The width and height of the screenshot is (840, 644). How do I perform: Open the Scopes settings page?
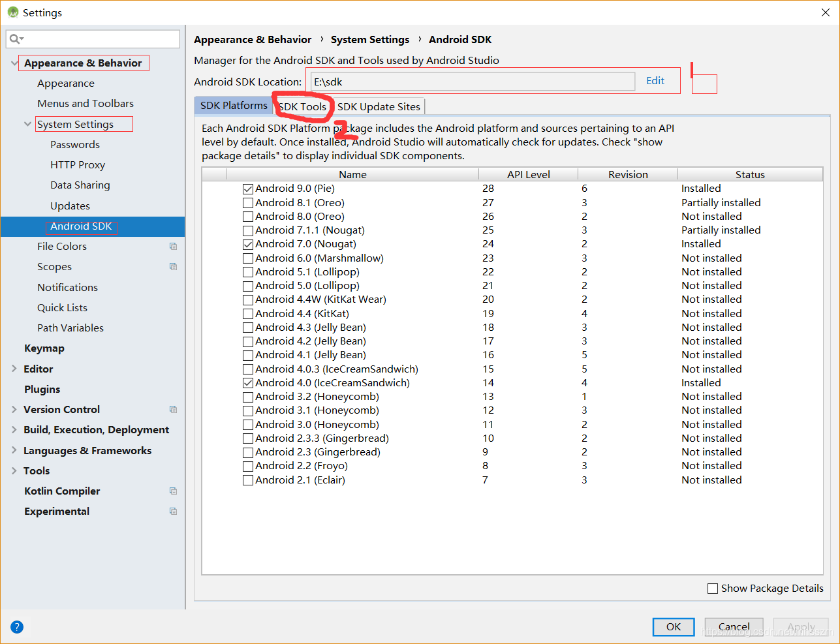coord(55,266)
